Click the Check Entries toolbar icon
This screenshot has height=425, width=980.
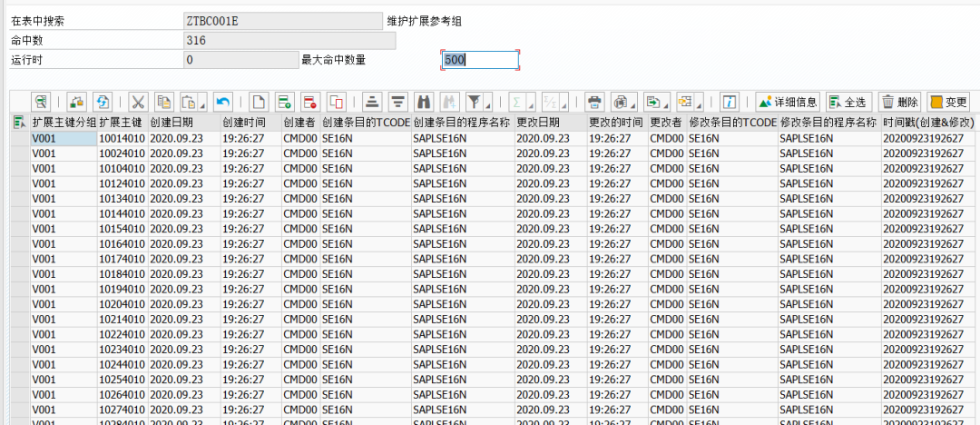pyautogui.click(x=75, y=102)
